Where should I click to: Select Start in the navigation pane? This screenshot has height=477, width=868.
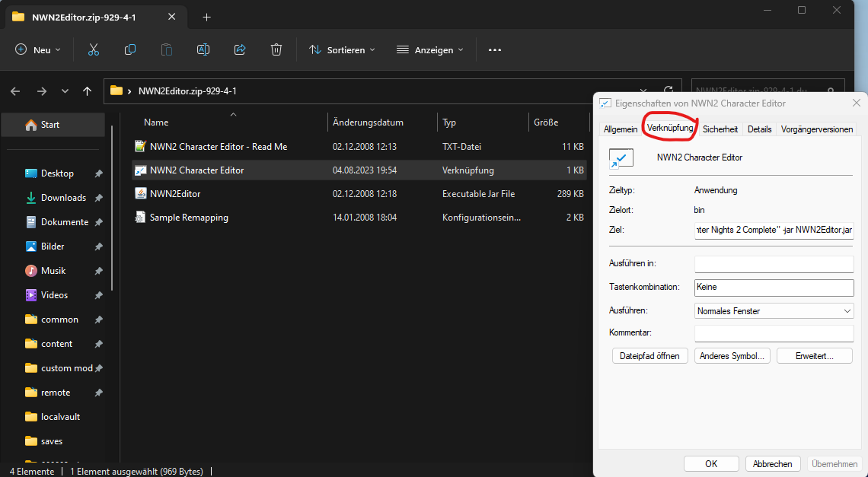53,125
